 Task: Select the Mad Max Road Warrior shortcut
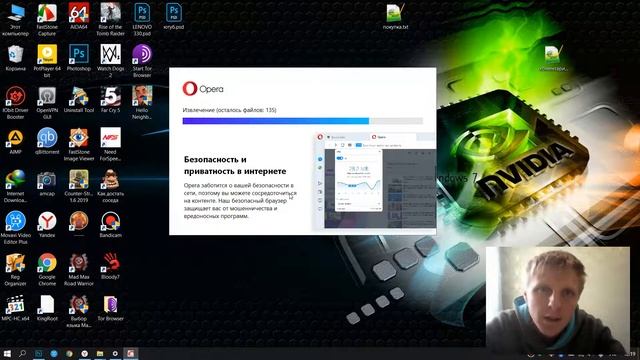point(79,269)
